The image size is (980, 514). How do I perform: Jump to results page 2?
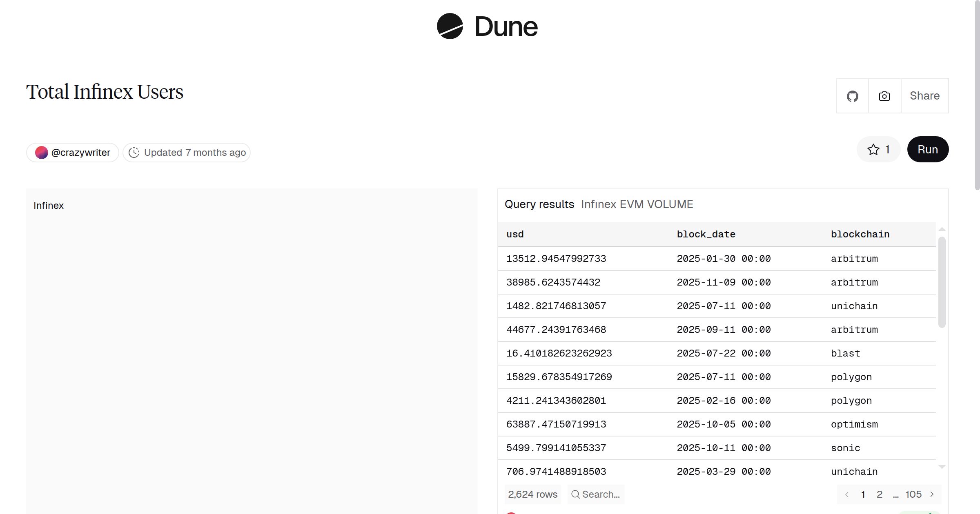pos(880,494)
